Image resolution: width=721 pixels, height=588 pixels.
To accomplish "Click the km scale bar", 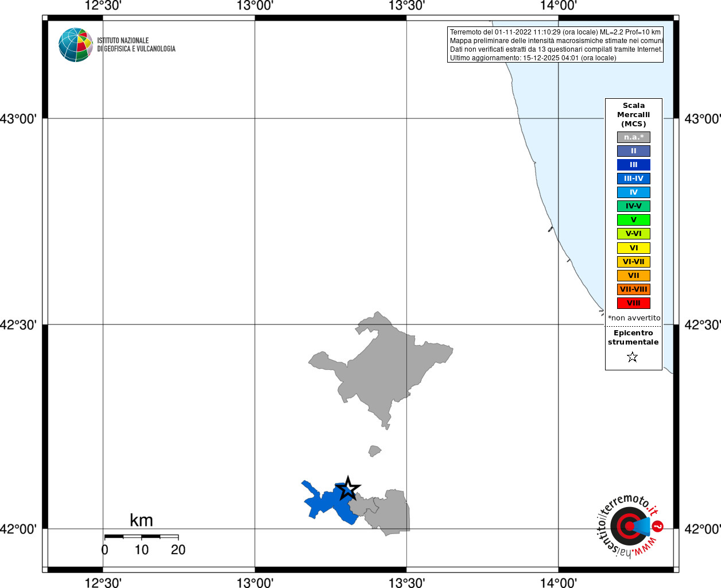I will (x=141, y=536).
